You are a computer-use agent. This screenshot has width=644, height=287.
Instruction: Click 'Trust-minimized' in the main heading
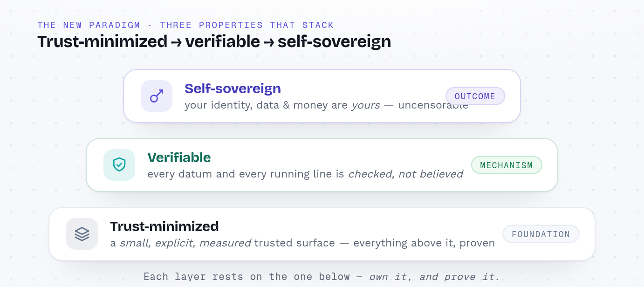(x=102, y=42)
